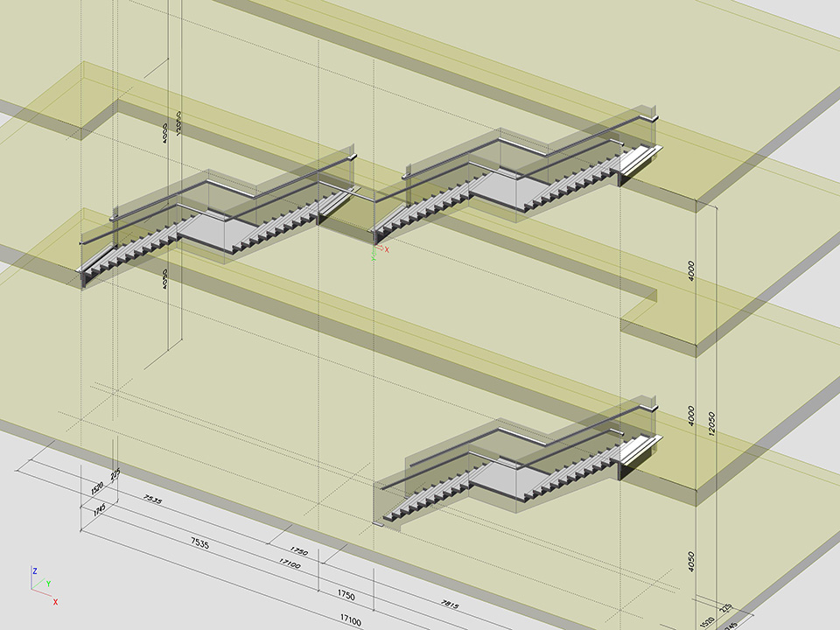Click the small italic 7535 dimension label
Screen dimensions: 840x630
[x=152, y=500]
